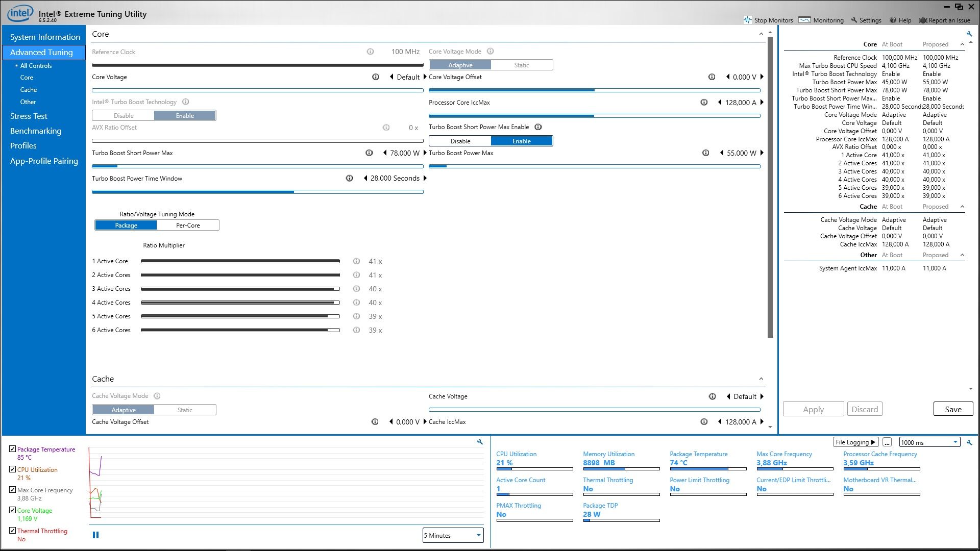Open the Stress Test section
The height and width of the screenshot is (551, 980).
[x=29, y=116]
